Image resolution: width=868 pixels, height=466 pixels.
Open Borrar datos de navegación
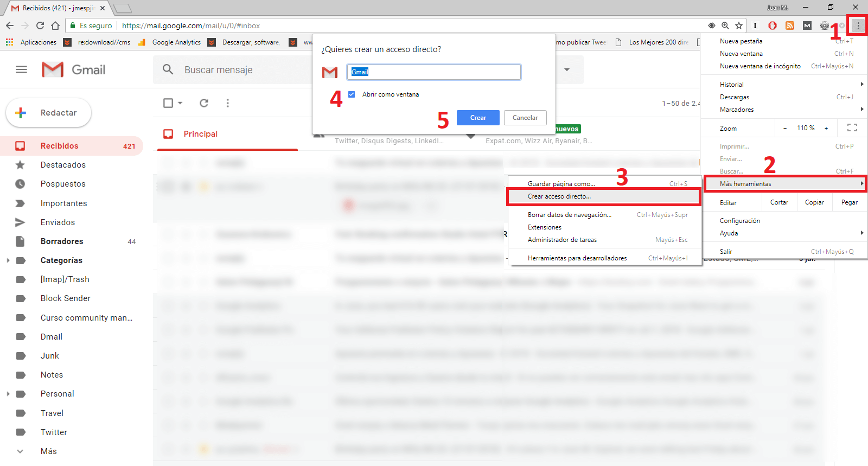click(604, 215)
